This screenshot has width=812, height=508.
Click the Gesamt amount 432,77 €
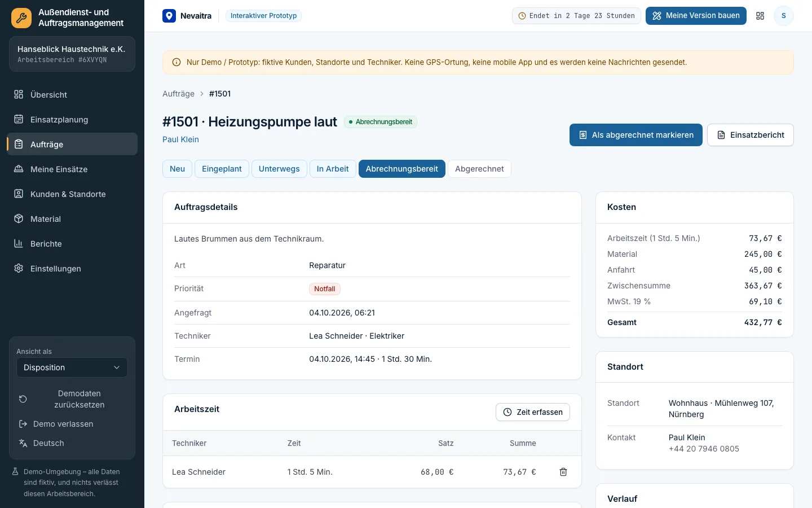763,322
